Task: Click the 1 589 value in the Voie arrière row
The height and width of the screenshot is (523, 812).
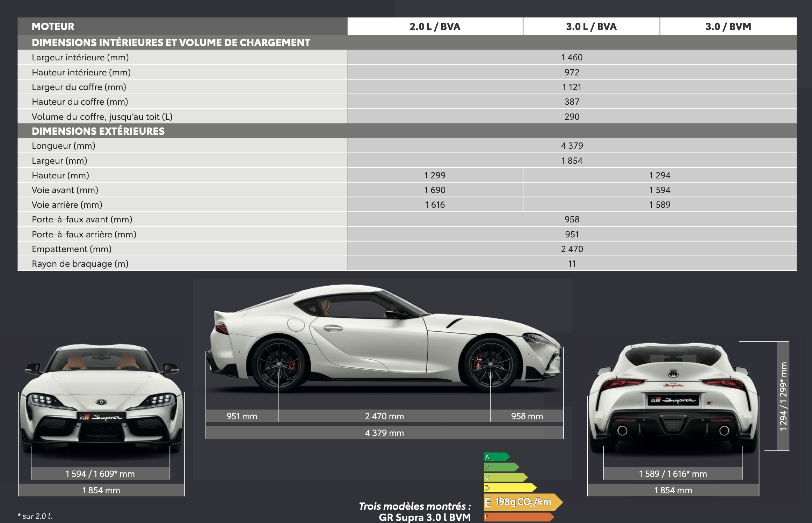Action: point(660,205)
